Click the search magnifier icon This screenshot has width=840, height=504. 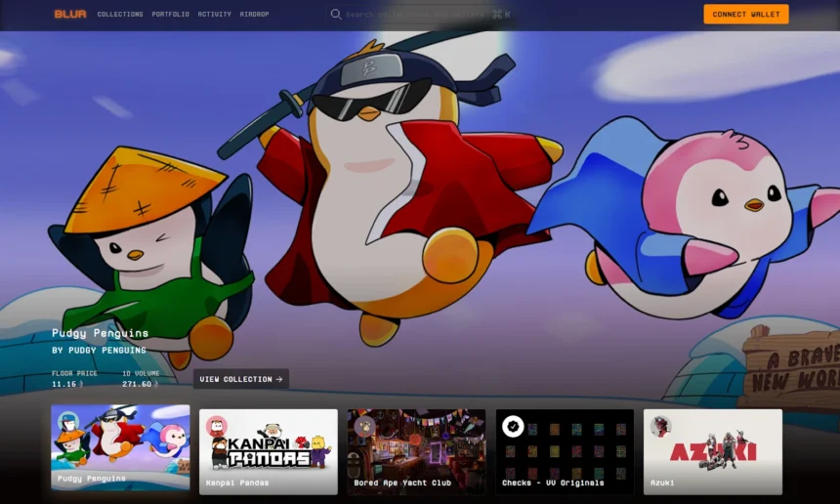[x=336, y=14]
